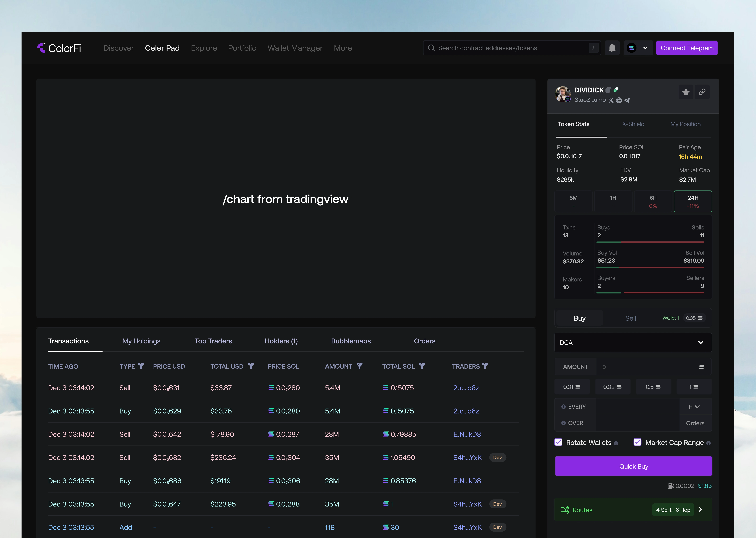Open the More menu
The width and height of the screenshot is (756, 538).
pyautogui.click(x=343, y=48)
